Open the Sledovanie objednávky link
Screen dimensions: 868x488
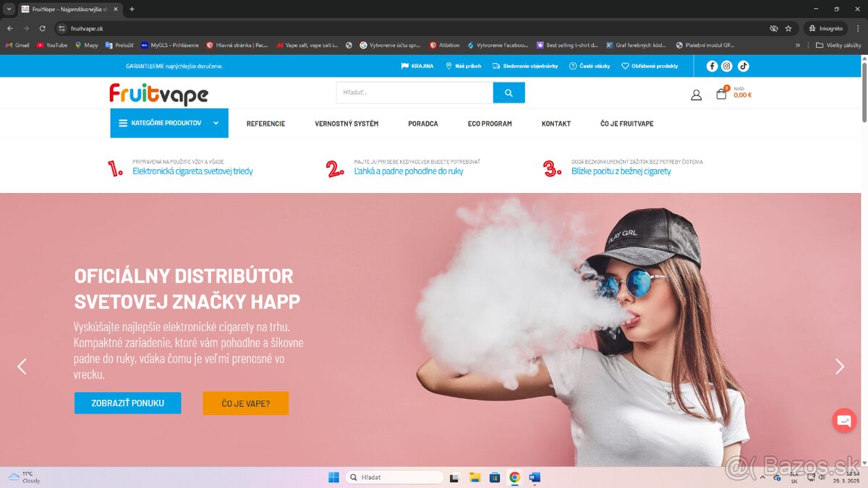(525, 66)
